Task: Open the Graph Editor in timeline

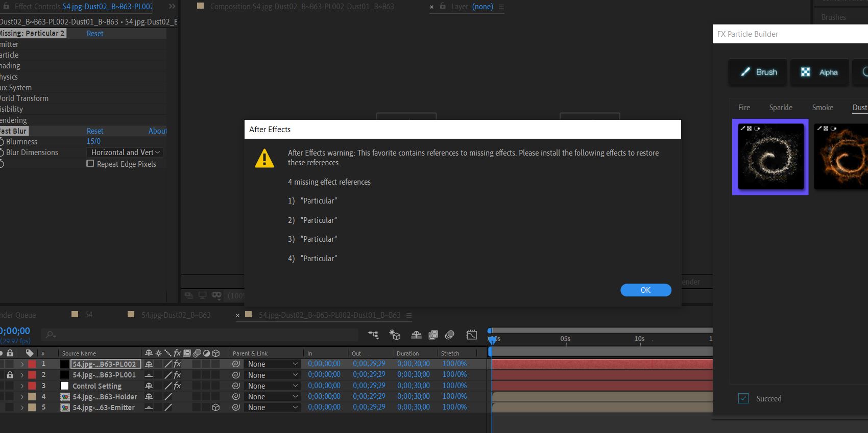Action: point(472,335)
